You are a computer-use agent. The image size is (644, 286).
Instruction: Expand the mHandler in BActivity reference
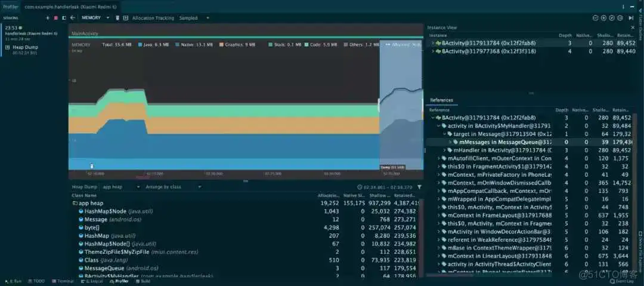(444, 150)
